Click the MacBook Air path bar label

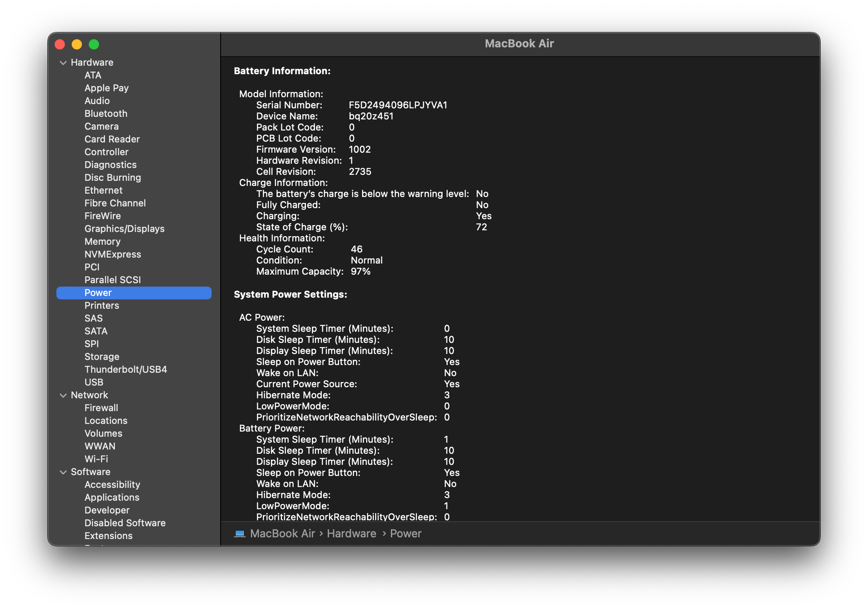[282, 534]
